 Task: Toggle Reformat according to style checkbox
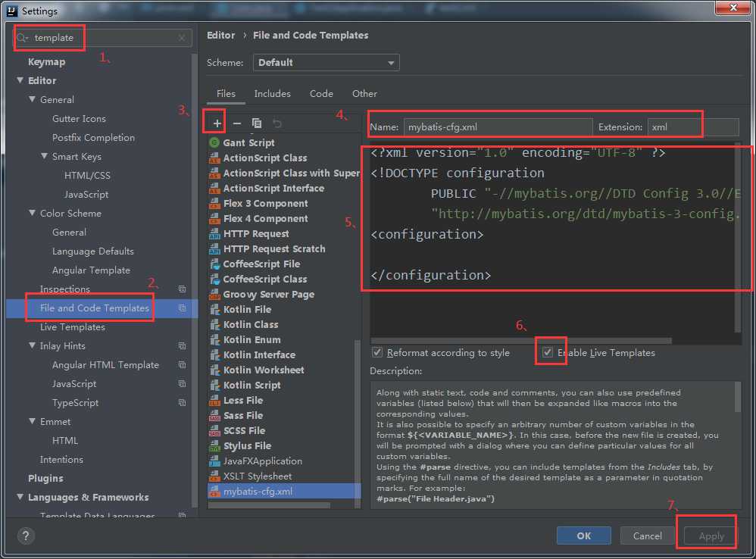(x=377, y=352)
